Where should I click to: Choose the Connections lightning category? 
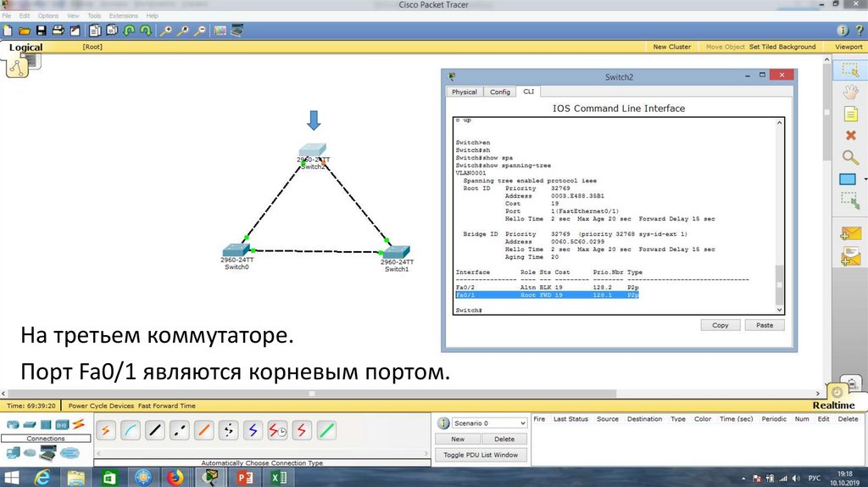pos(79,424)
